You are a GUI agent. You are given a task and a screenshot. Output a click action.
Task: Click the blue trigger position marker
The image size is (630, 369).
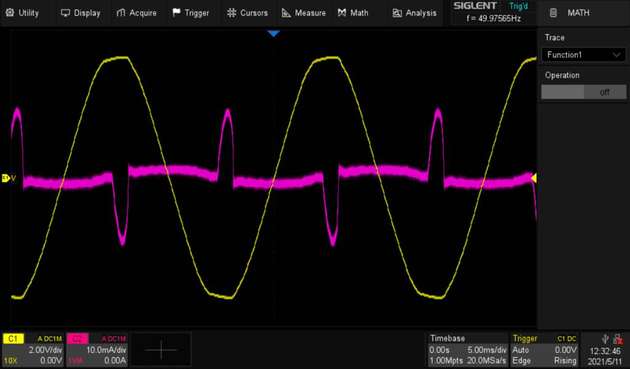pos(273,34)
